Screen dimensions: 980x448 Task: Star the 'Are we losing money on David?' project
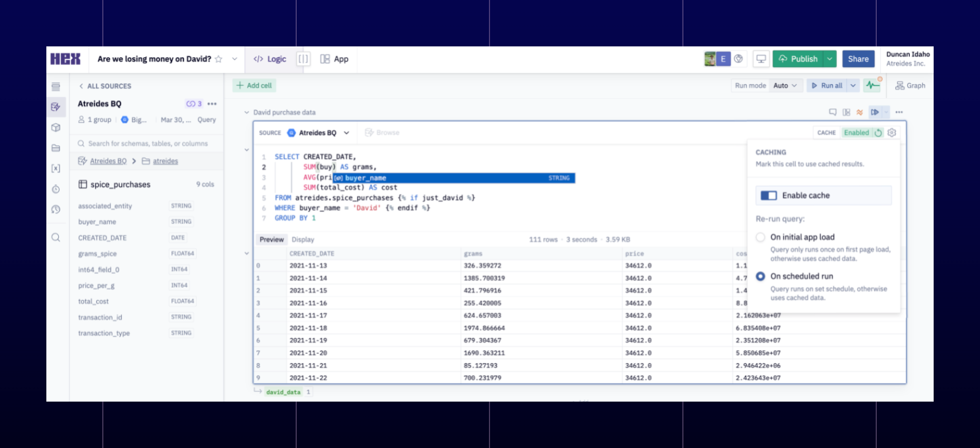[x=219, y=59]
